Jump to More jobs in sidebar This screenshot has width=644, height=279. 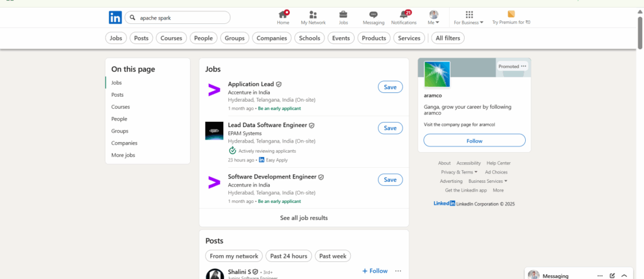123,155
